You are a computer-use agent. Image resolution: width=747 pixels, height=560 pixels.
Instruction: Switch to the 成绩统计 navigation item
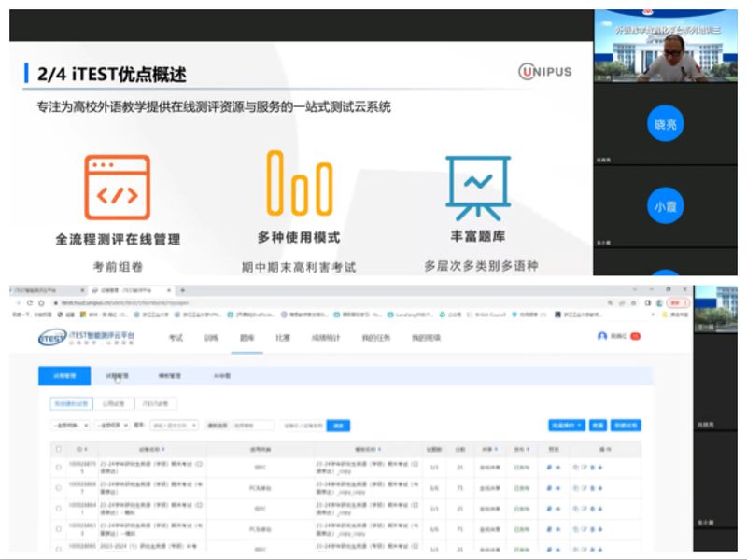[x=326, y=337]
